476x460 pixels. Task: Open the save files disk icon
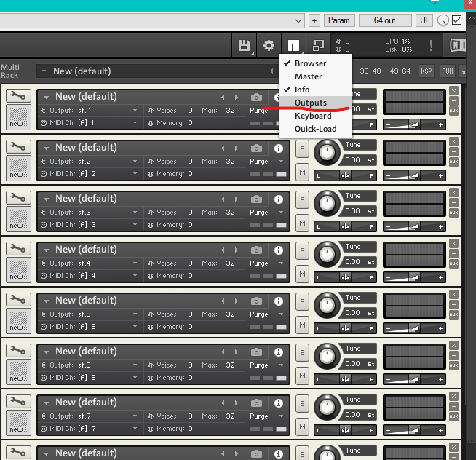coord(244,46)
